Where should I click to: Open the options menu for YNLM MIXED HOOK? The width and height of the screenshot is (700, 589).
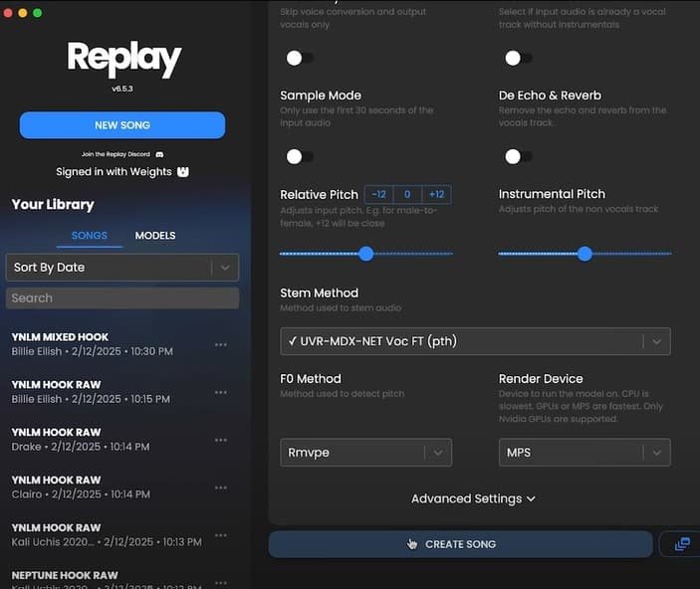pyautogui.click(x=220, y=344)
